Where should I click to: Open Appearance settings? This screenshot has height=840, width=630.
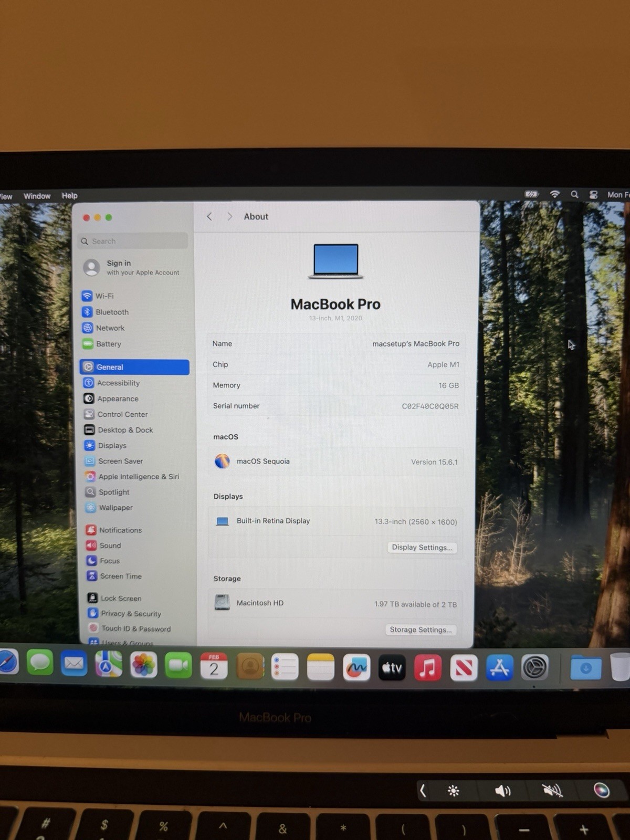[111, 398]
